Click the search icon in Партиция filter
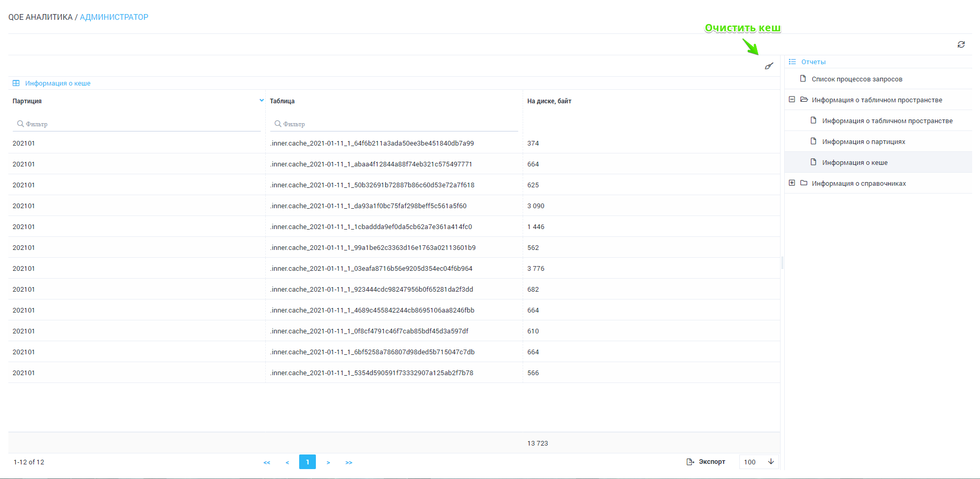The height and width of the screenshot is (479, 980). pos(20,124)
